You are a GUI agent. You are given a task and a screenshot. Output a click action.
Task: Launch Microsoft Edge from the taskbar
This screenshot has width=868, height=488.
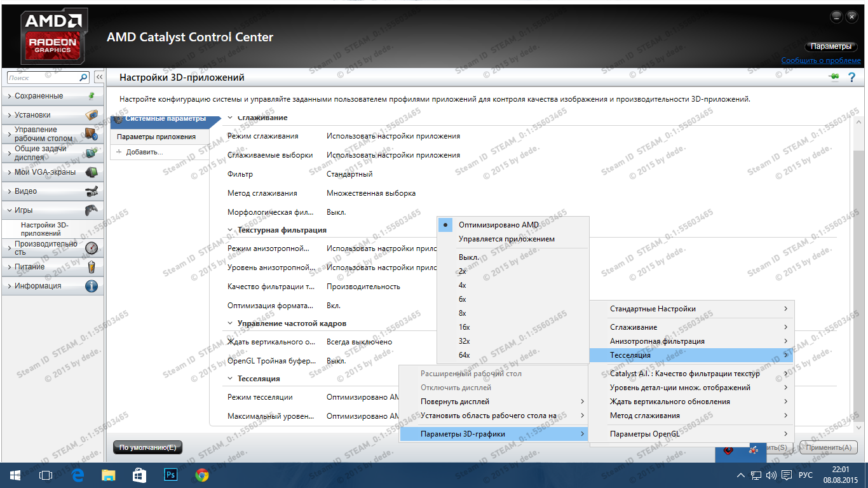click(78, 475)
